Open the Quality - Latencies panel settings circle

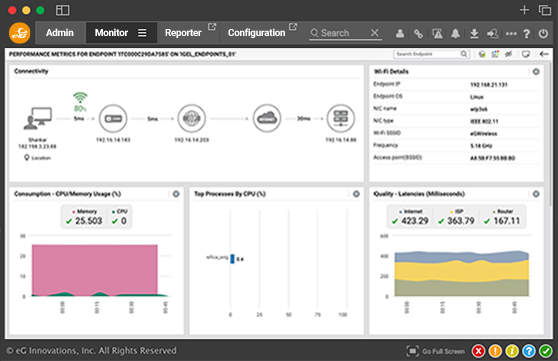point(536,194)
